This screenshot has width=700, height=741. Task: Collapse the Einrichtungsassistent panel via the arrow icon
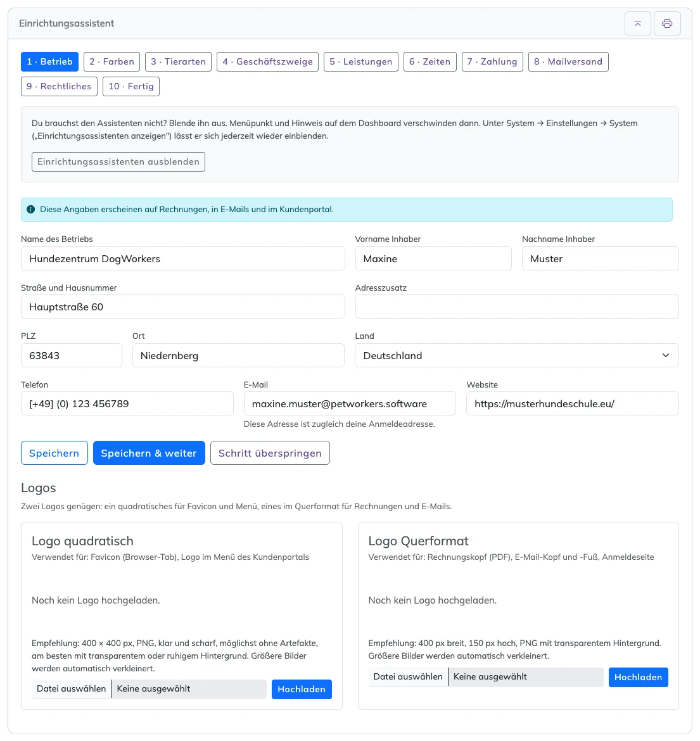[x=638, y=23]
